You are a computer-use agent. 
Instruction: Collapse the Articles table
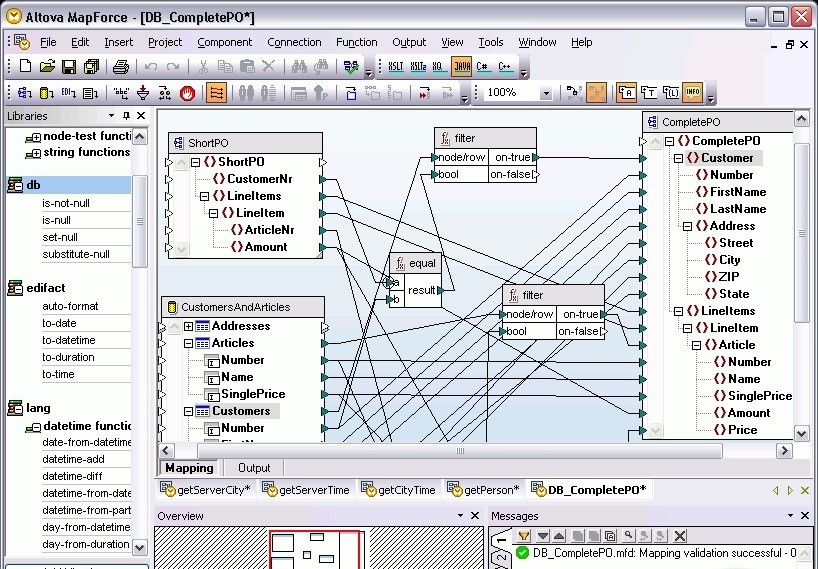188,344
